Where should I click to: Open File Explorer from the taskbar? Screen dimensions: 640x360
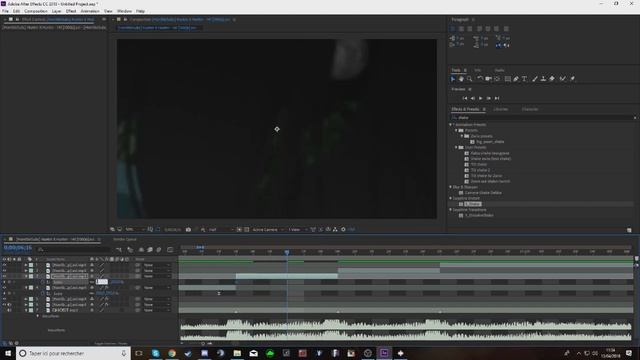237,353
